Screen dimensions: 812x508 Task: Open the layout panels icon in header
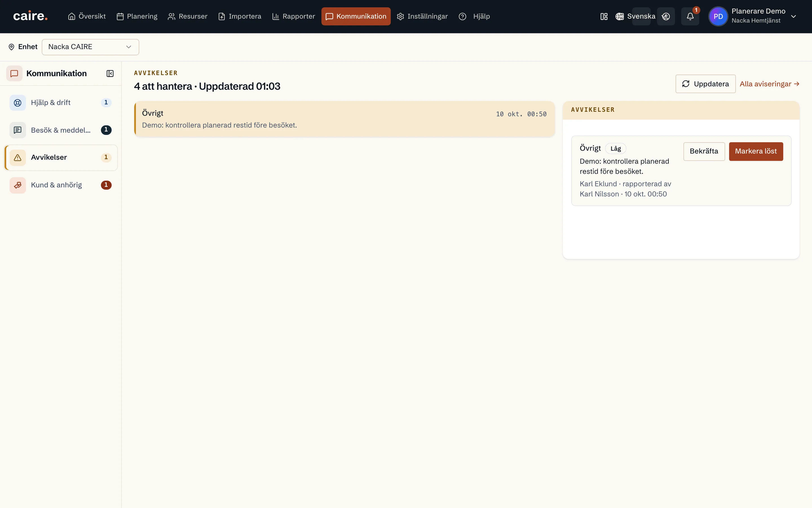point(604,16)
